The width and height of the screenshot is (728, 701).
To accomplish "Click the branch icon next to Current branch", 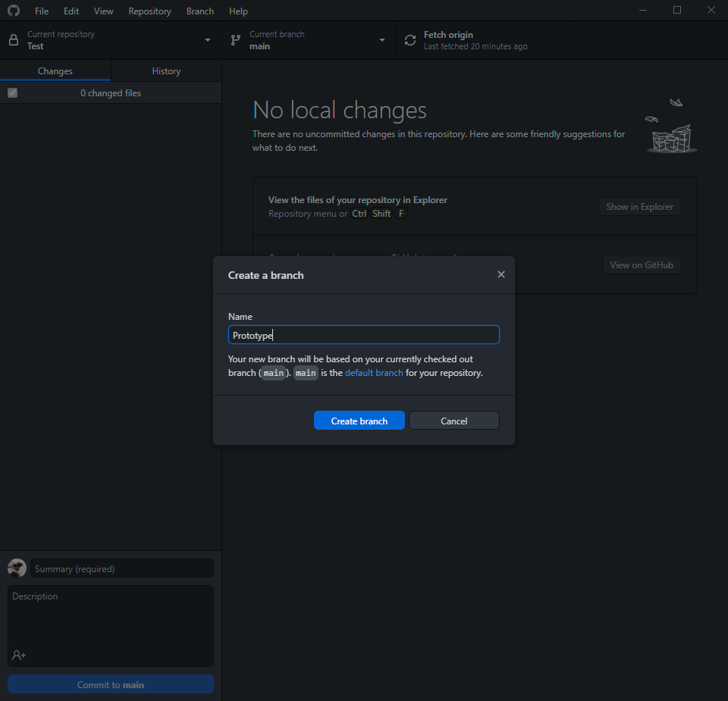I will (236, 40).
